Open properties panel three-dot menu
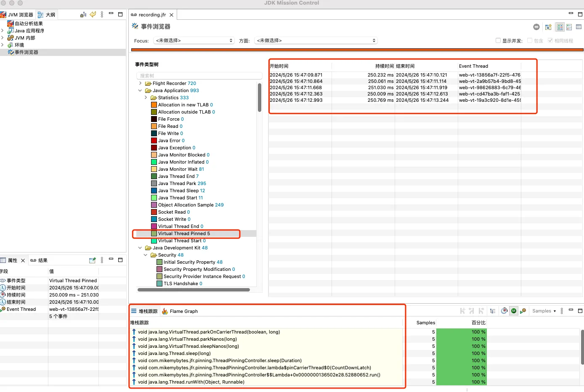This screenshot has height=392, width=584. coord(102,260)
